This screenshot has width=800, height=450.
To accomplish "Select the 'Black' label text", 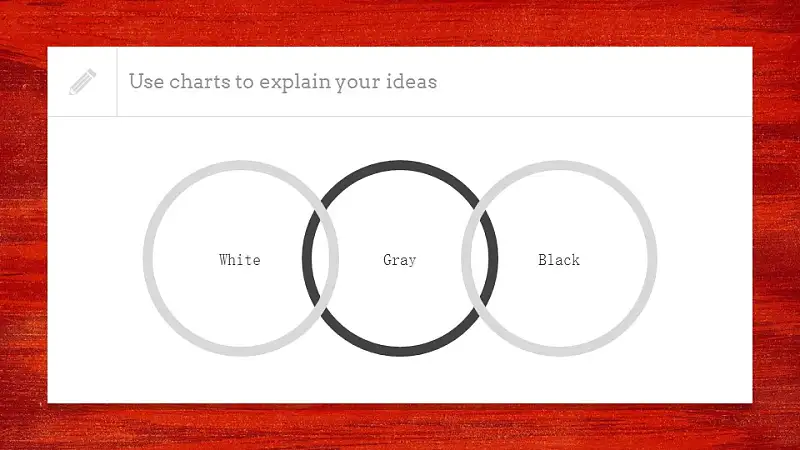I will click(x=559, y=260).
